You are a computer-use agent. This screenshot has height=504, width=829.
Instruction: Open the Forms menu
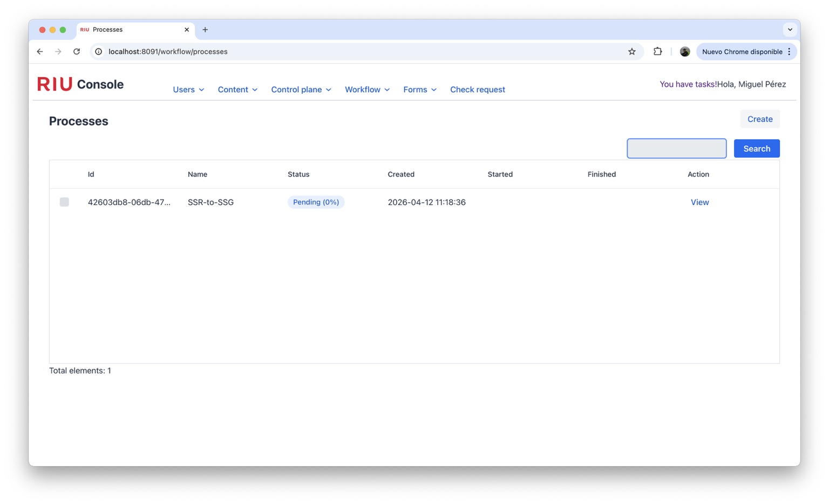pyautogui.click(x=419, y=90)
